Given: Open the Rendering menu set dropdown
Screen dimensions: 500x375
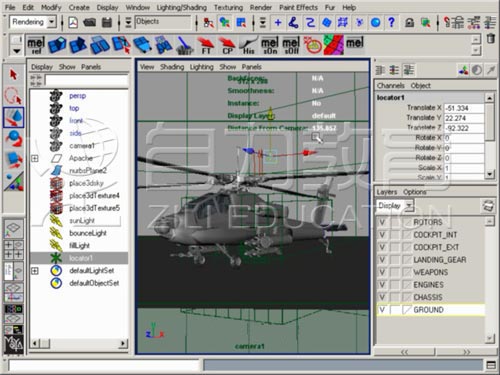Looking at the screenshot, I should (33, 22).
